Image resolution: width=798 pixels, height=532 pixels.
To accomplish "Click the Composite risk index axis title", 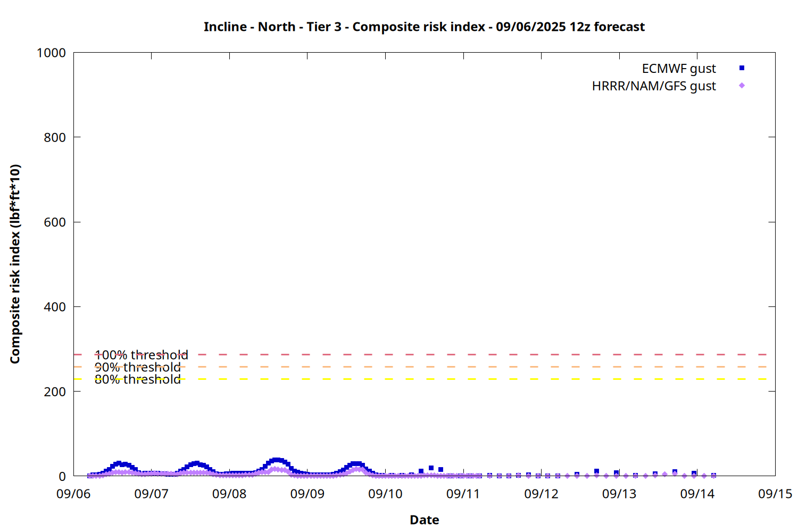I will point(15,264).
